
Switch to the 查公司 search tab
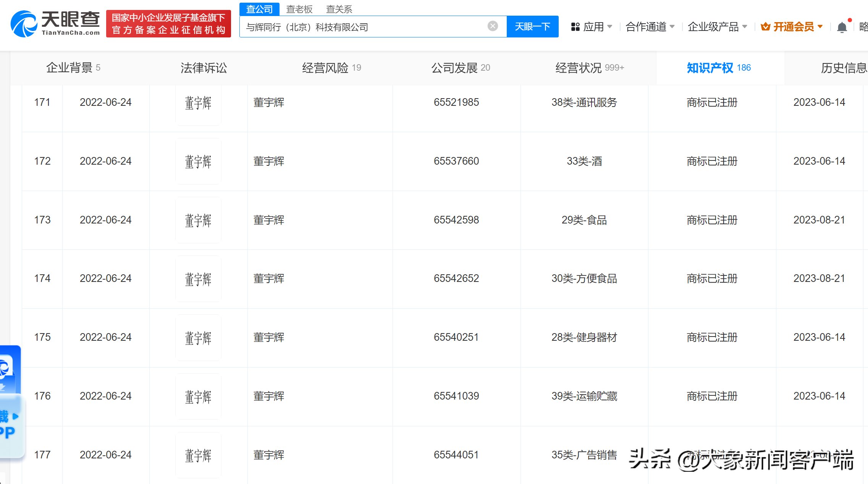pyautogui.click(x=259, y=9)
